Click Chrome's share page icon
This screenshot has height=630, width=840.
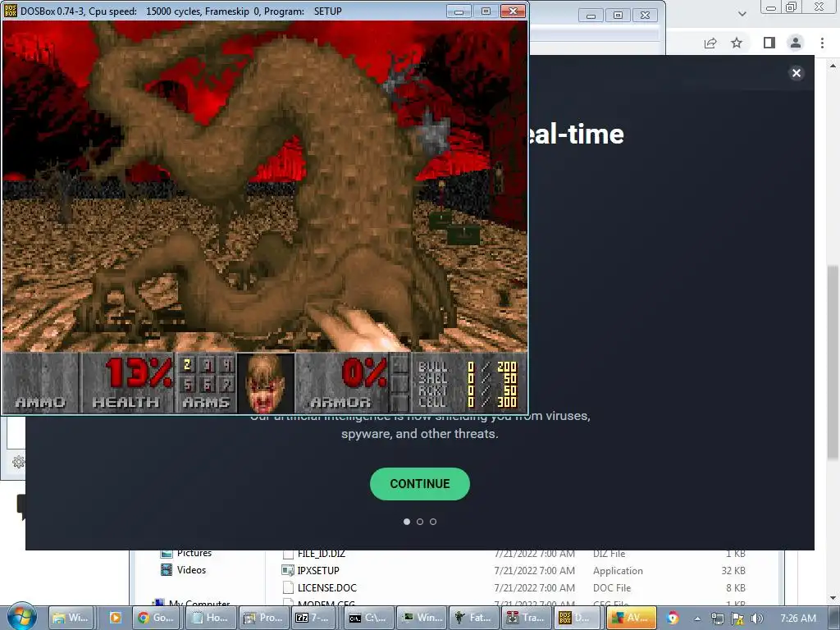[710, 43]
